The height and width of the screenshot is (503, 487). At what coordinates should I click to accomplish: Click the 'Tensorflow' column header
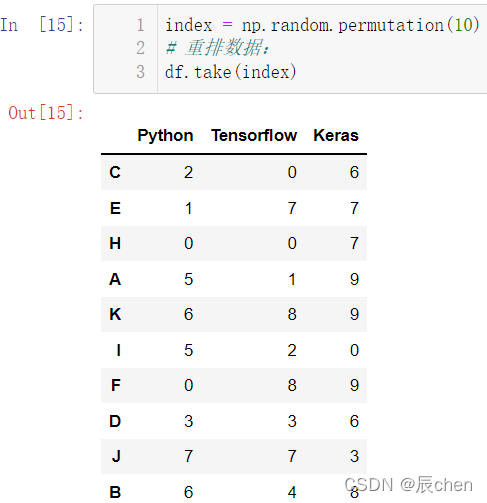254,135
